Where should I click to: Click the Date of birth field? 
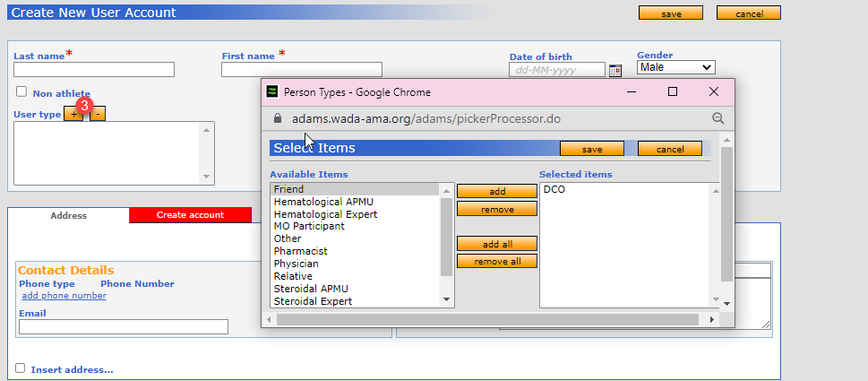(x=557, y=70)
